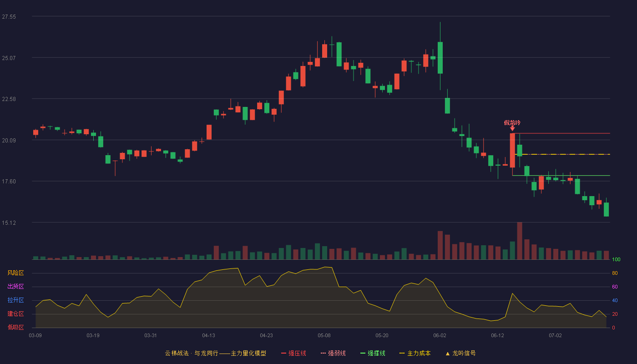
Task: Click the 05-20 date label
Action: coord(382,335)
